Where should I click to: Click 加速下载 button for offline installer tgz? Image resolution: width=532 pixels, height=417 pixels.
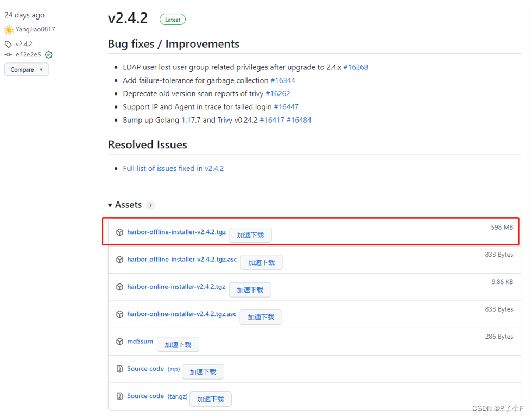click(x=250, y=235)
